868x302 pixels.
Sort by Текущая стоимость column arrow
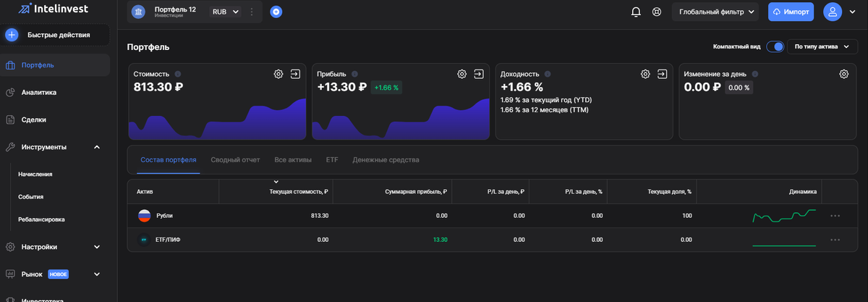click(x=276, y=182)
